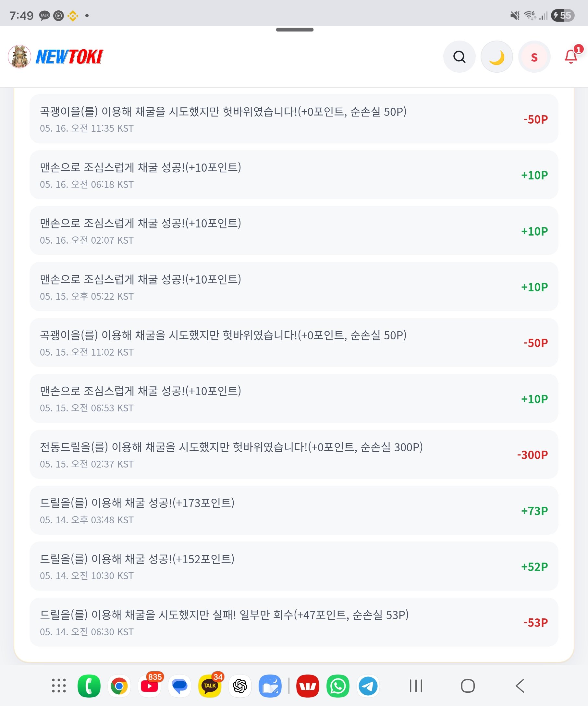Open the search magnifier icon
Viewport: 588px width, 706px height.
click(459, 57)
